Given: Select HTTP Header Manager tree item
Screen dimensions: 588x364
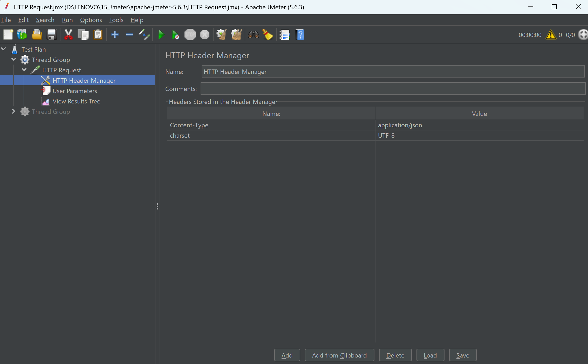Looking at the screenshot, I should (84, 80).
